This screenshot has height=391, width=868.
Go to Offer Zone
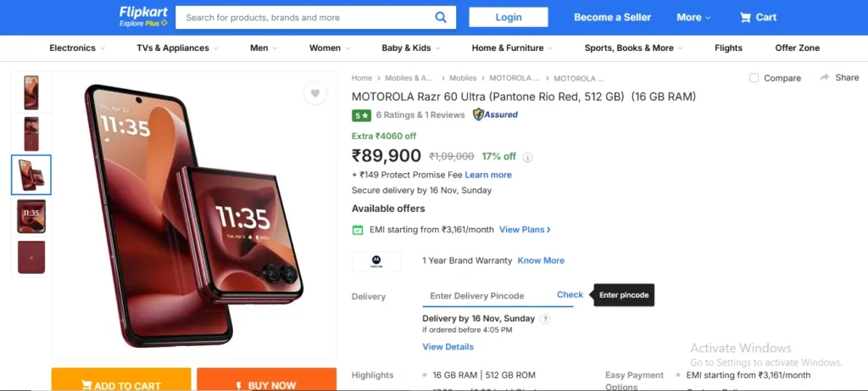797,48
